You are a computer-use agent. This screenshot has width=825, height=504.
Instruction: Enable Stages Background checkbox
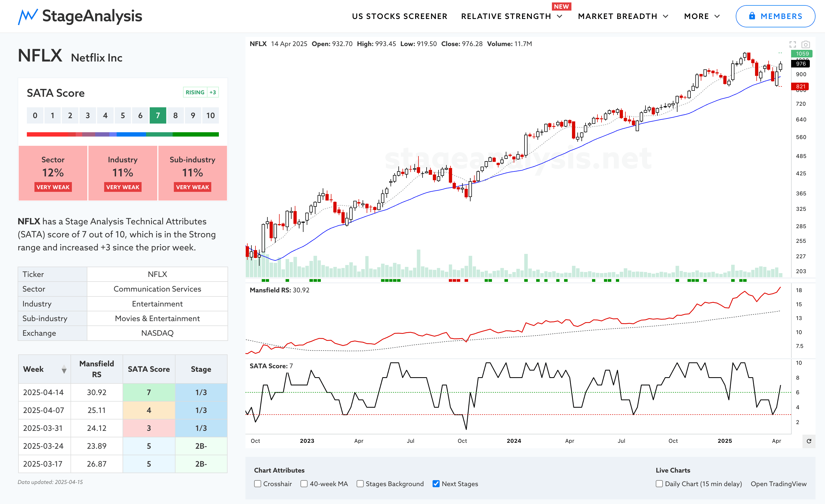pyautogui.click(x=360, y=484)
